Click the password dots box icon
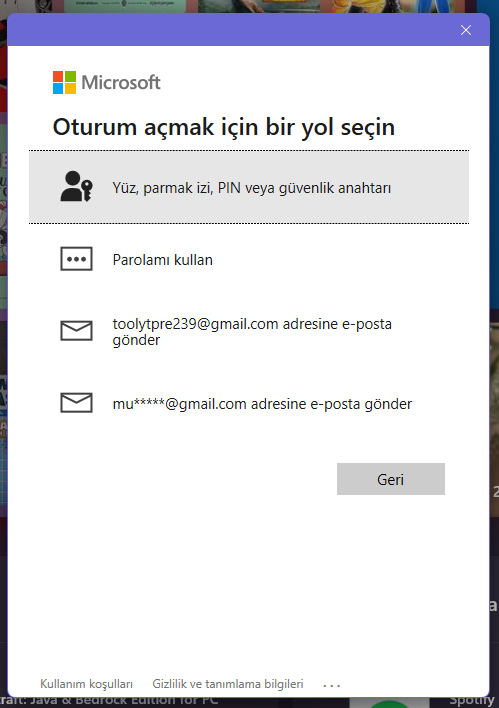Screen dimensions: 499x708 point(76,259)
